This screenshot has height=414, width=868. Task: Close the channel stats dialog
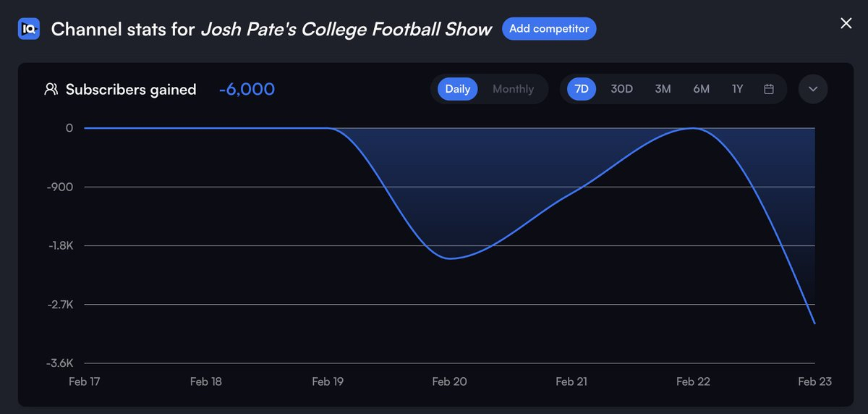point(846,23)
